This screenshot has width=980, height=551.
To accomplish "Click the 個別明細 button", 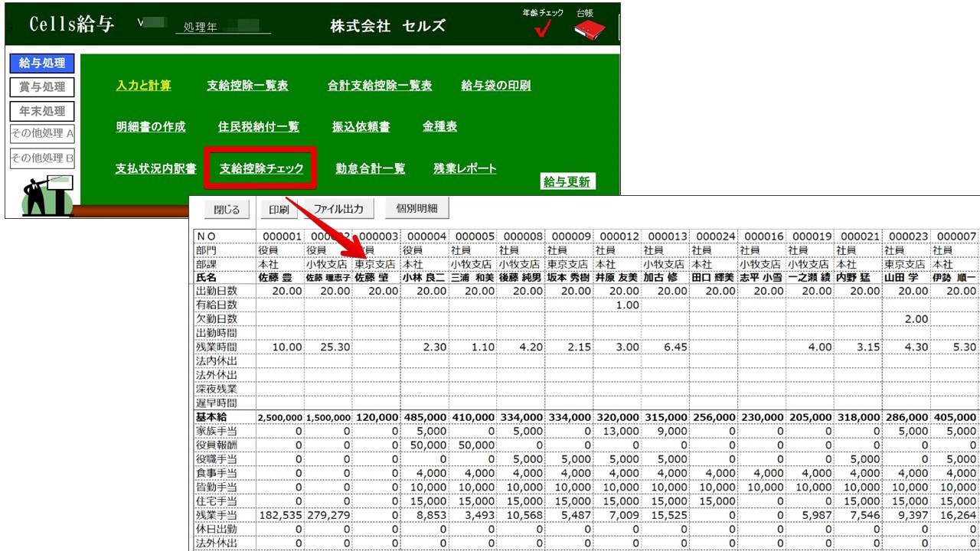I will click(x=416, y=208).
